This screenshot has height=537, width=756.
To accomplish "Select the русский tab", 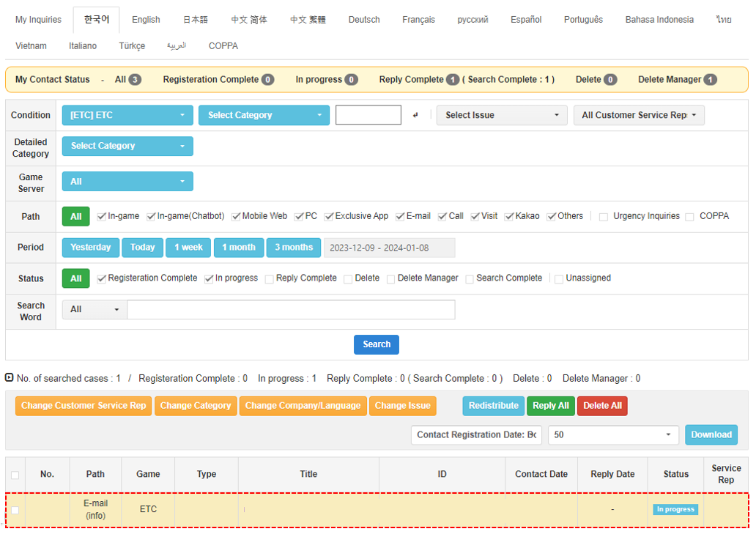I will point(472,20).
